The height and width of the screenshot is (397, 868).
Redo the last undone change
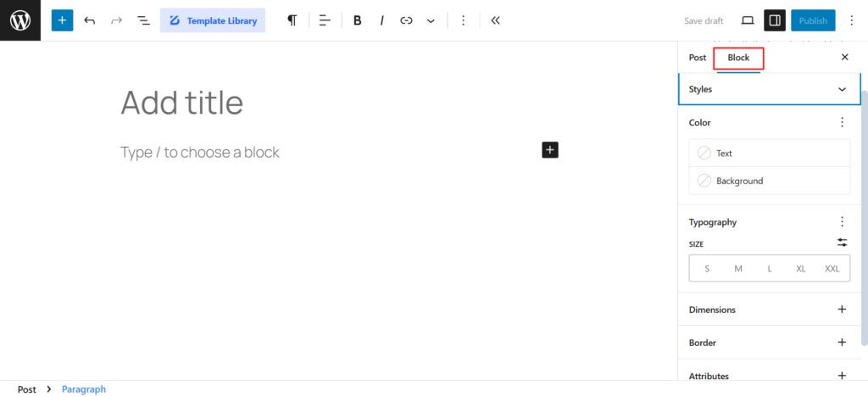click(x=116, y=20)
